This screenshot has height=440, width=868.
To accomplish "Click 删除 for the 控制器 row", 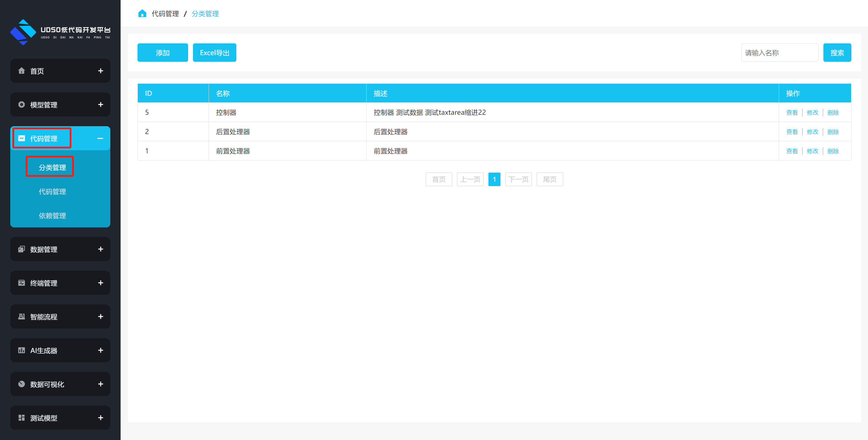I will 833,112.
